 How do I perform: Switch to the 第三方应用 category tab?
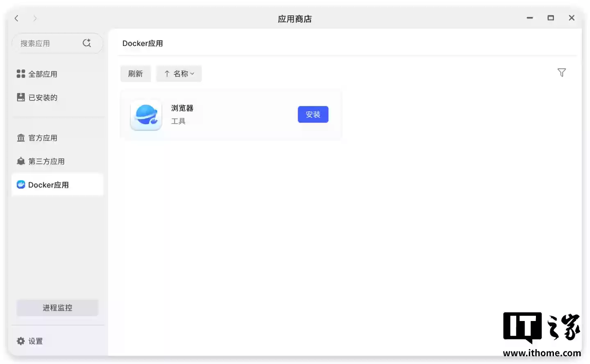[x=46, y=161]
